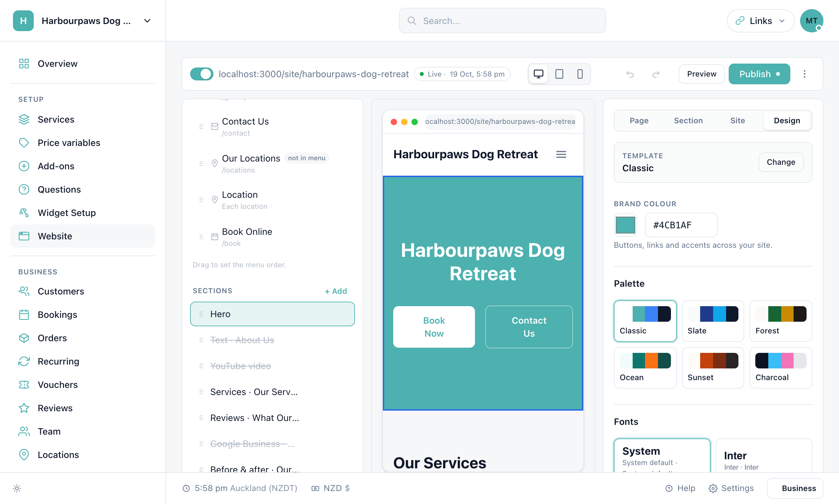Open the Overview grid icon
This screenshot has width=839, height=504.
[24, 64]
